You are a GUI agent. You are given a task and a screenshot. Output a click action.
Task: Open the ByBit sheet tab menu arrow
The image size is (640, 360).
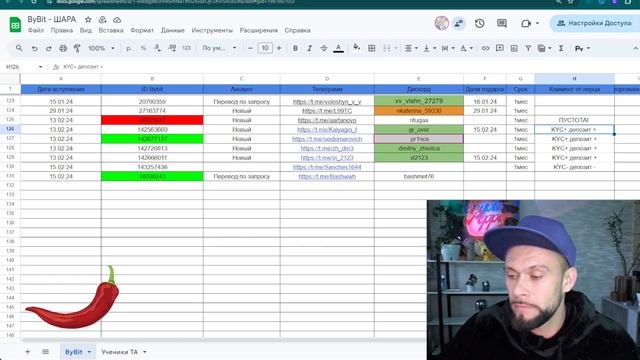coord(89,352)
